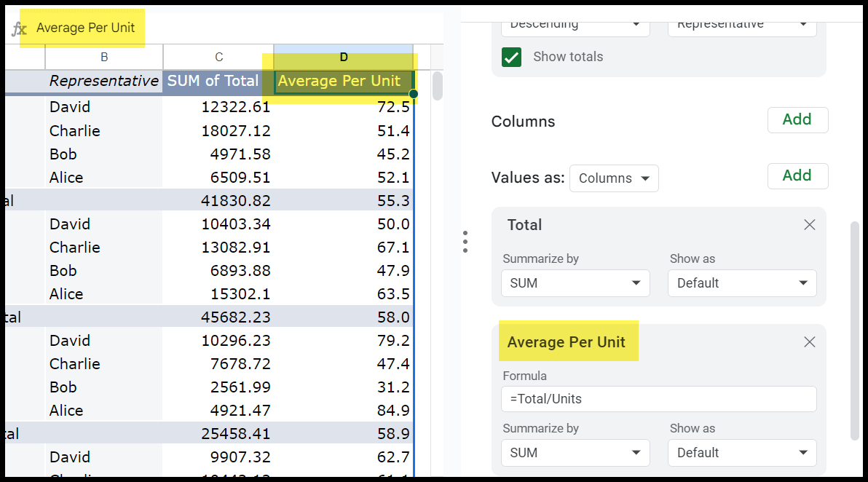Click cell with value 2561.99
Viewport: 868px width, 482px height.
(218, 387)
